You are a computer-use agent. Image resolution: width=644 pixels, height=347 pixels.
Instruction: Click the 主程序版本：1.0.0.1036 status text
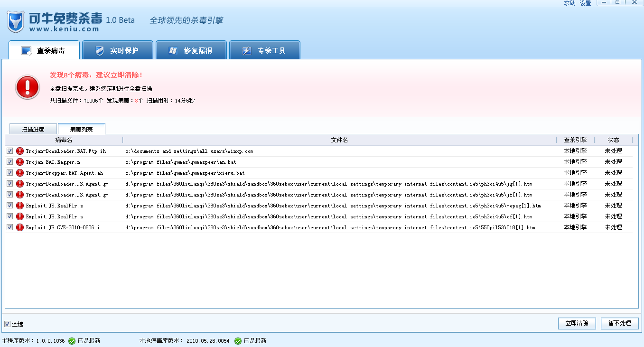tap(33, 341)
